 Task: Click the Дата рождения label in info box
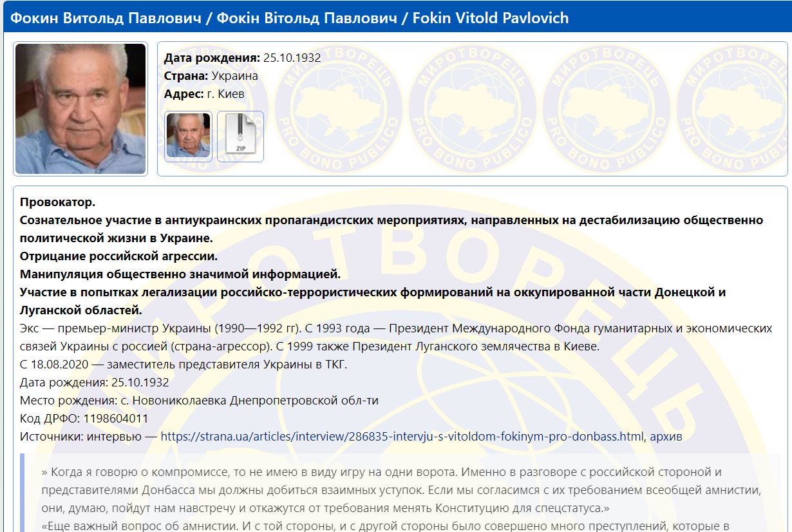[x=212, y=58]
